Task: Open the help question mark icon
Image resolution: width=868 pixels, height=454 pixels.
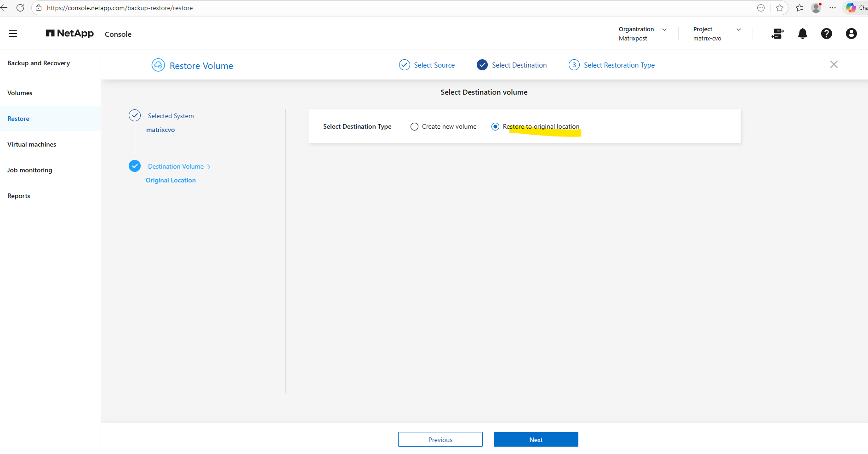Action: click(826, 34)
